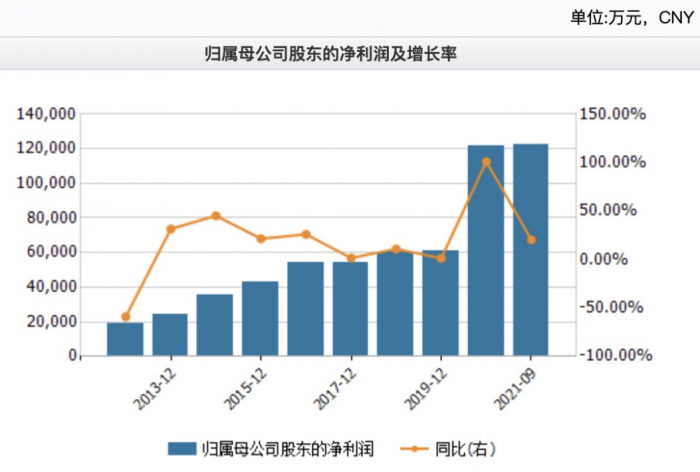Click right axis value -50.00%

click(611, 307)
